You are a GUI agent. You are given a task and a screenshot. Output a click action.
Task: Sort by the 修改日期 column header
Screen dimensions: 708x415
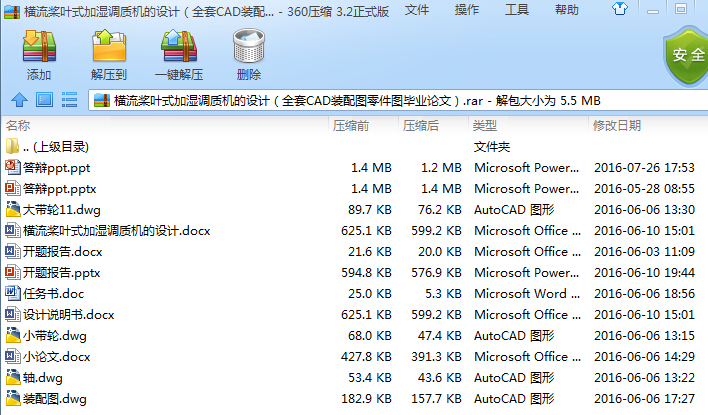point(617,126)
